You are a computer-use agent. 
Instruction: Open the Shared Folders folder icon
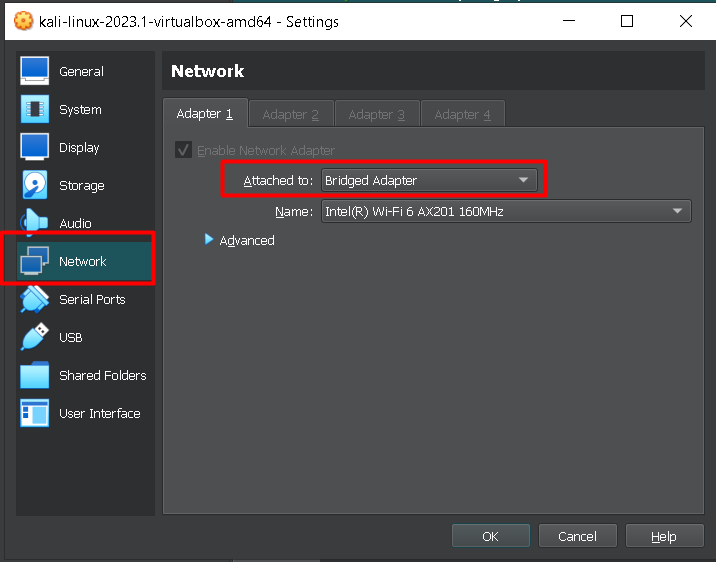point(35,375)
